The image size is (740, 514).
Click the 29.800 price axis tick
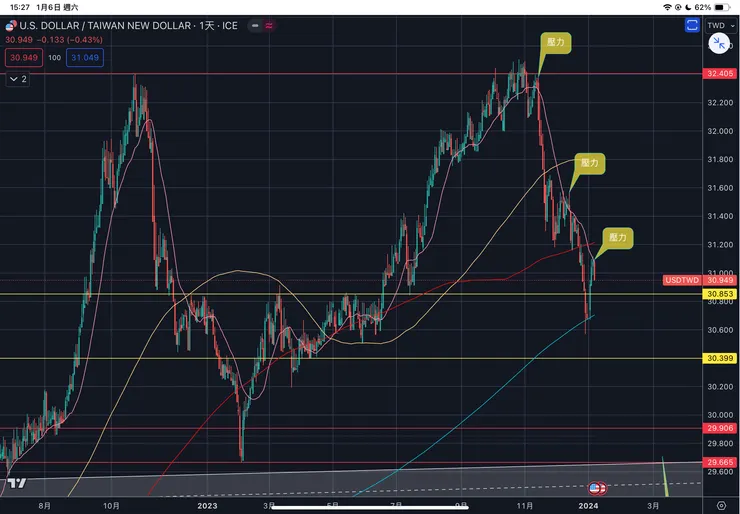(720, 443)
